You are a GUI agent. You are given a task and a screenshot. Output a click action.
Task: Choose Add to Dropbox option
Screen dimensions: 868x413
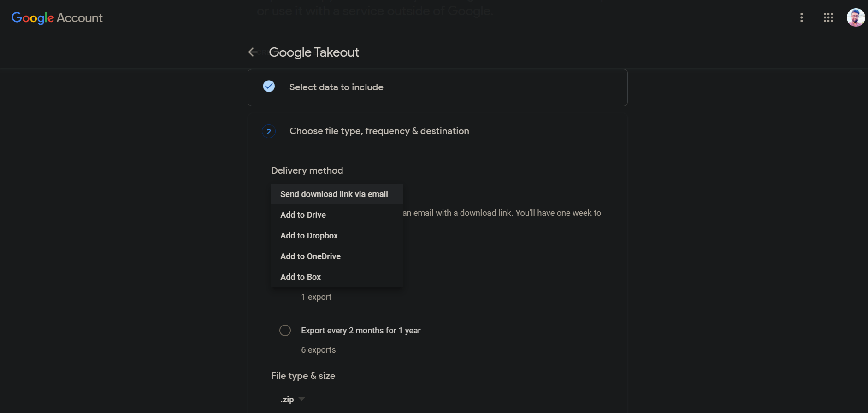pos(309,236)
